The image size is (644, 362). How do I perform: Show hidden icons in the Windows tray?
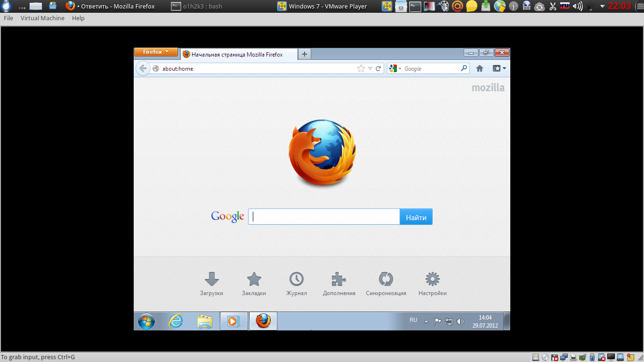point(426,321)
